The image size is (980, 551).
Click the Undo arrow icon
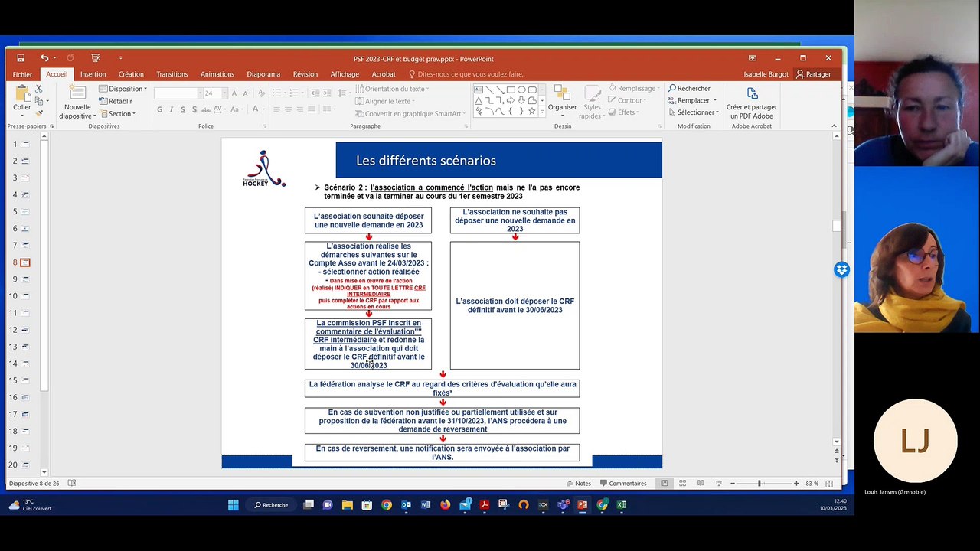click(x=44, y=58)
